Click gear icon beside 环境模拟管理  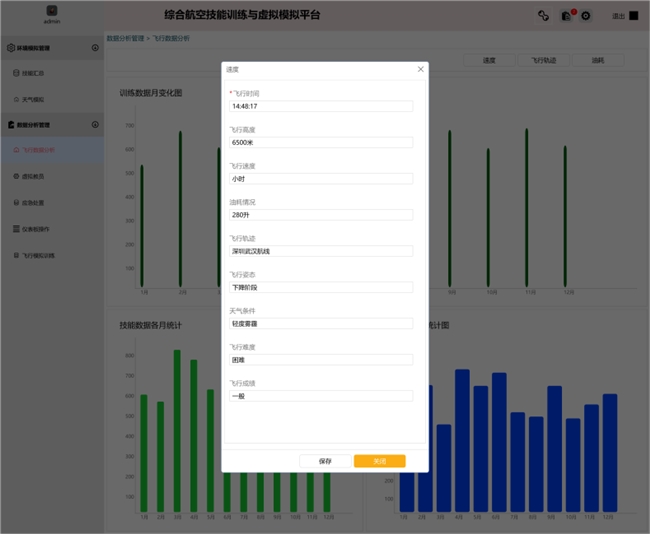[x=11, y=48]
